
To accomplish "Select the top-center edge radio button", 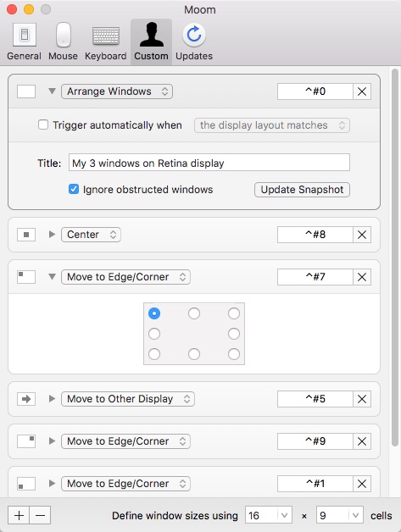I will pos(194,313).
